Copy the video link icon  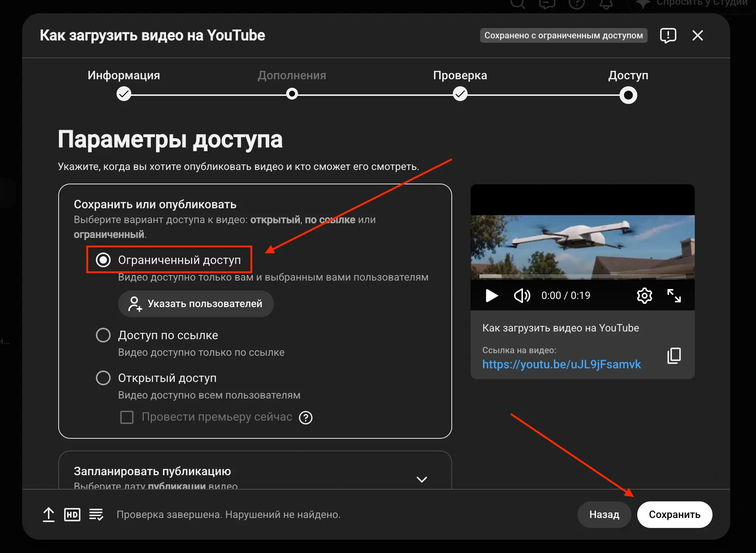674,356
